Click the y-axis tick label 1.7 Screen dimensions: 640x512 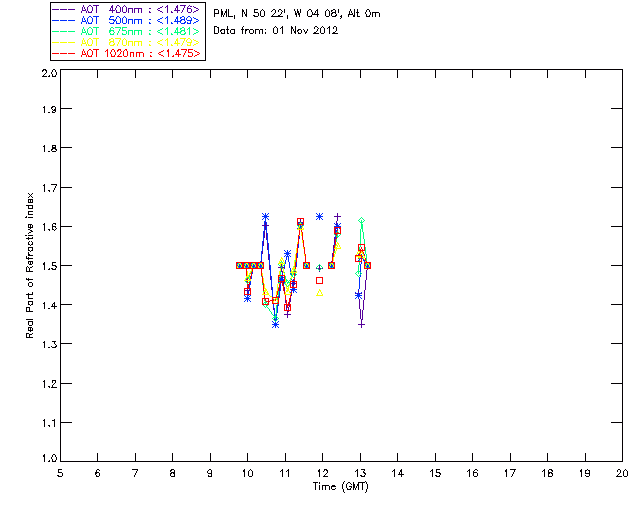(x=49, y=188)
